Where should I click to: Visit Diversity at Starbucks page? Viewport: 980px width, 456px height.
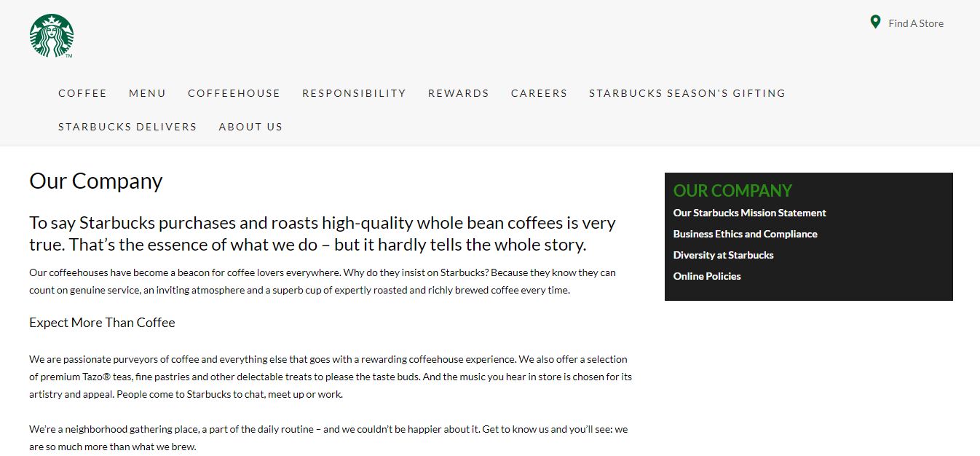pyautogui.click(x=723, y=255)
